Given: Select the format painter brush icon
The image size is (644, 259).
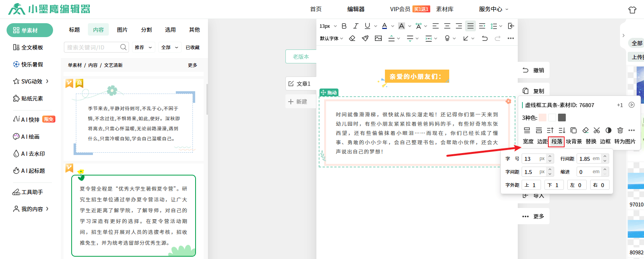Looking at the screenshot, I should (365, 38).
